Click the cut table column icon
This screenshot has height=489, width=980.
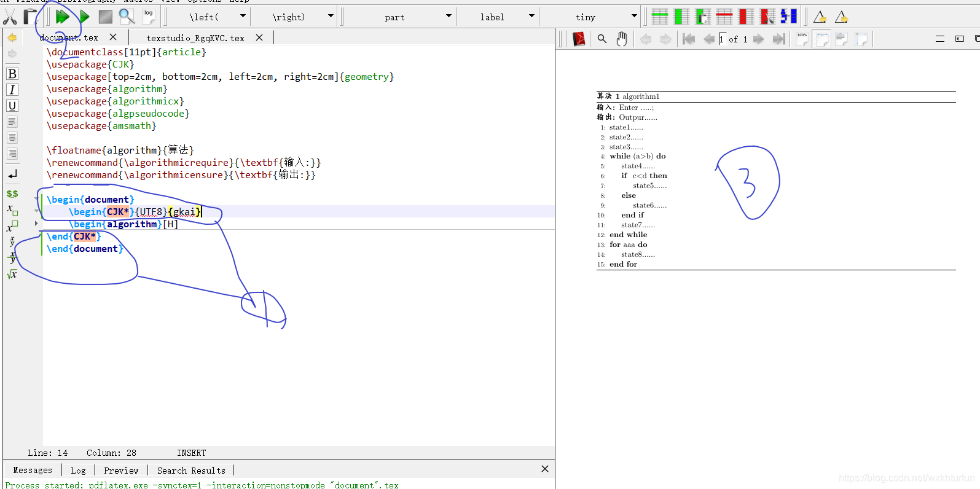click(767, 17)
